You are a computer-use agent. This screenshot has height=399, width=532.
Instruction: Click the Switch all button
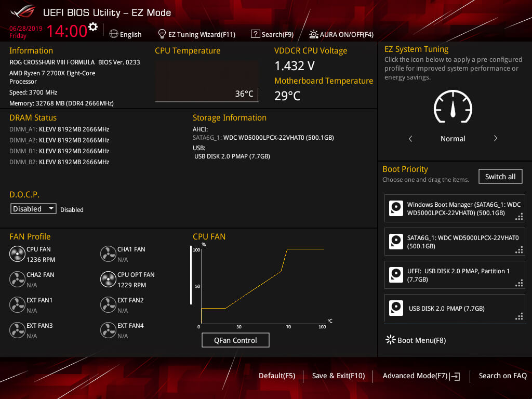point(500,177)
